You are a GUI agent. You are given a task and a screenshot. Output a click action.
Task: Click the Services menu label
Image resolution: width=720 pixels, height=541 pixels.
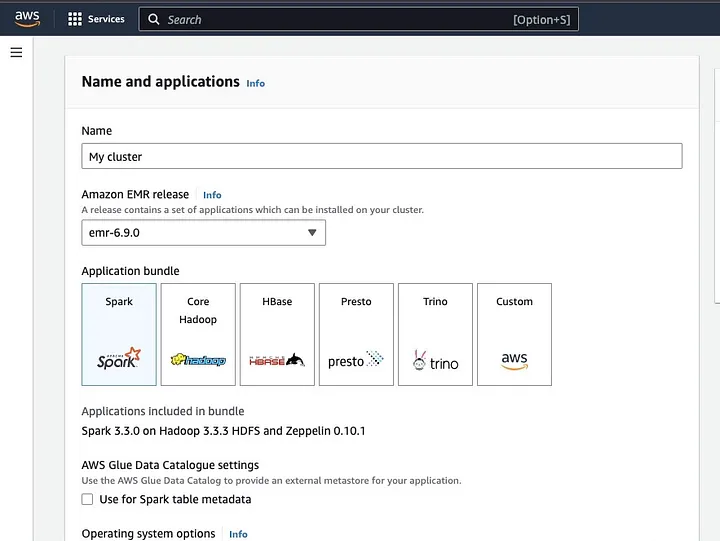tap(106, 19)
